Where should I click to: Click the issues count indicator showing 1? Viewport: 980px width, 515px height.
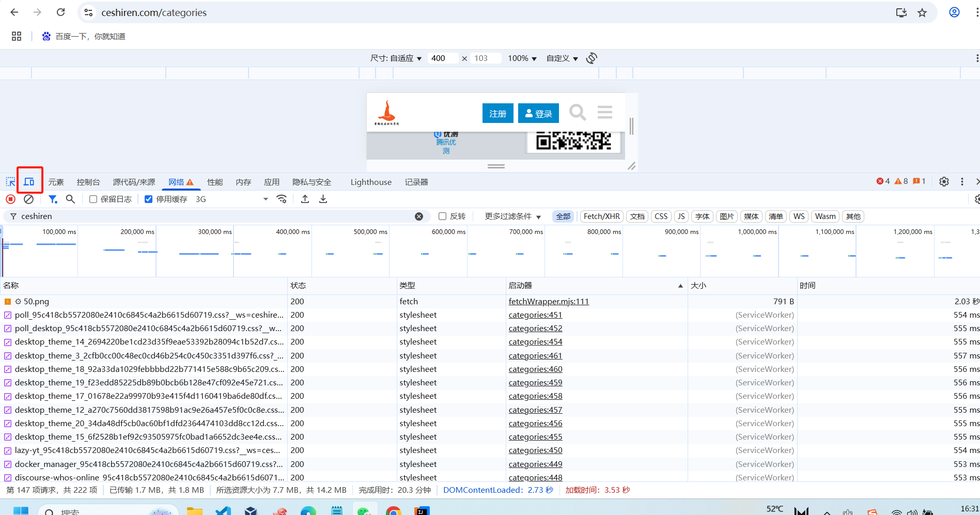point(919,181)
